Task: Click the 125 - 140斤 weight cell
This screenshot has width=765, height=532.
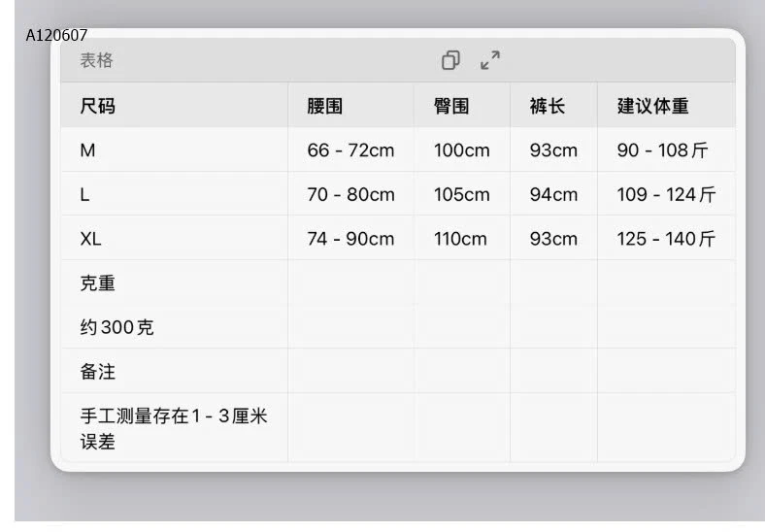Action: pyautogui.click(x=666, y=239)
